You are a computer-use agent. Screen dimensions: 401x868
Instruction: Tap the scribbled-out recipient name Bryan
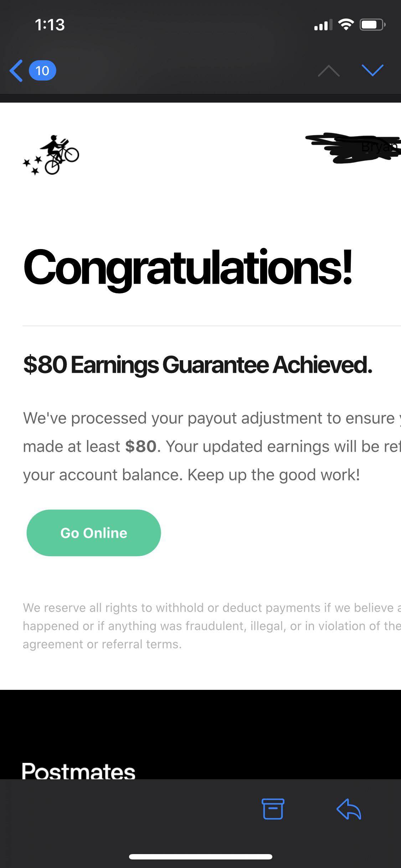[353, 148]
